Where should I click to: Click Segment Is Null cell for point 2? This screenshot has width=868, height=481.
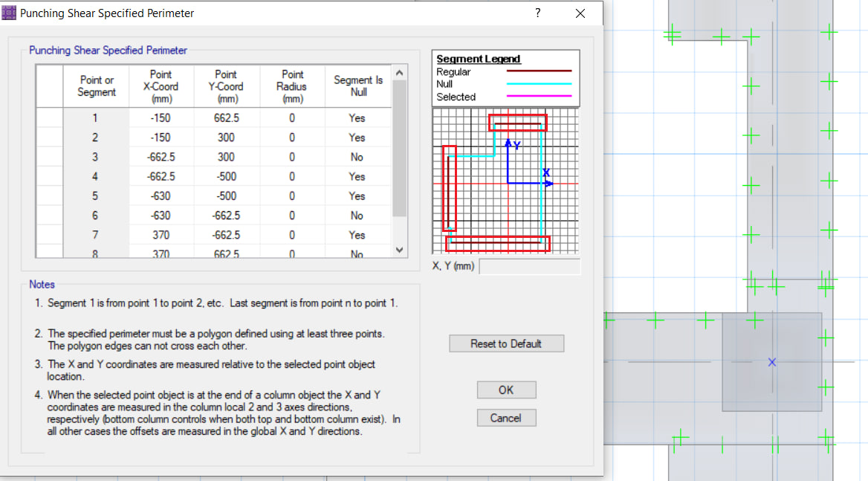pyautogui.click(x=357, y=138)
